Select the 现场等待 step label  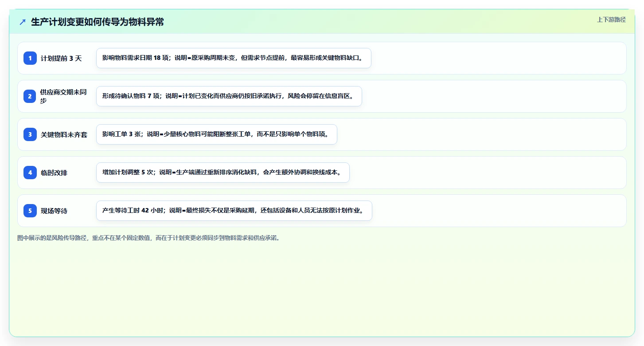[x=54, y=211]
